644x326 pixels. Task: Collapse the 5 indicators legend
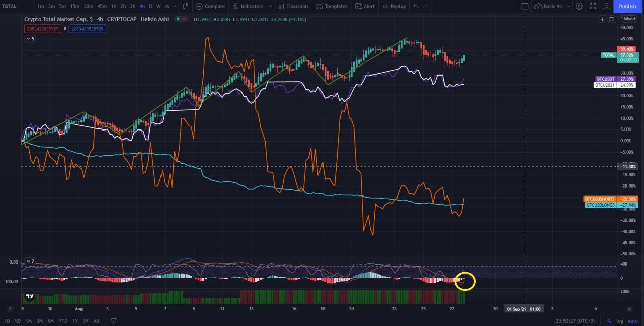pyautogui.click(x=30, y=38)
